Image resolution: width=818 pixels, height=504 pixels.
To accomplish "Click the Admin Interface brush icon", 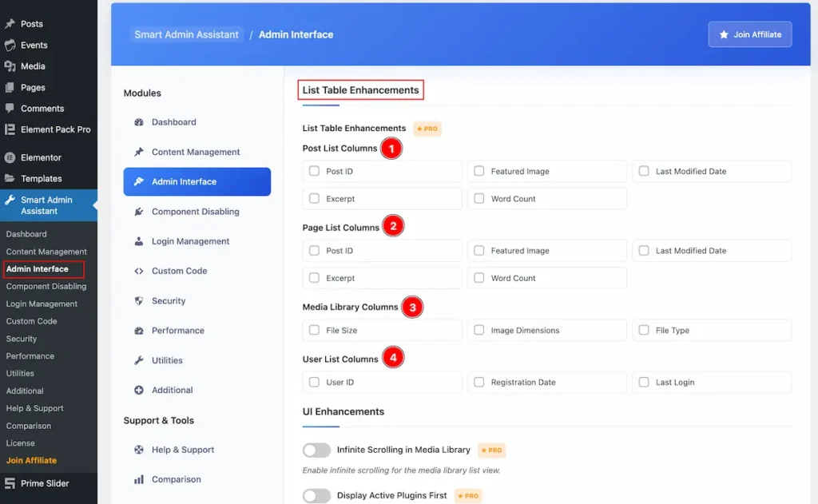I will [x=139, y=181].
